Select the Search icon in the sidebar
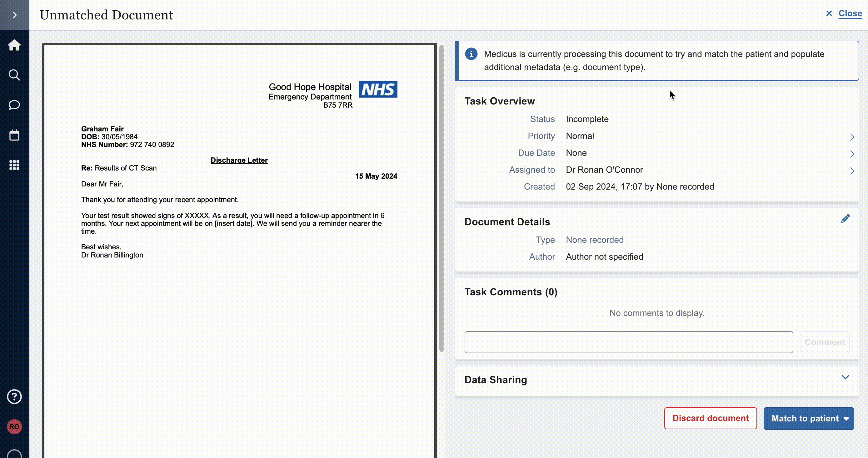Image resolution: width=868 pixels, height=458 pixels. coord(14,75)
